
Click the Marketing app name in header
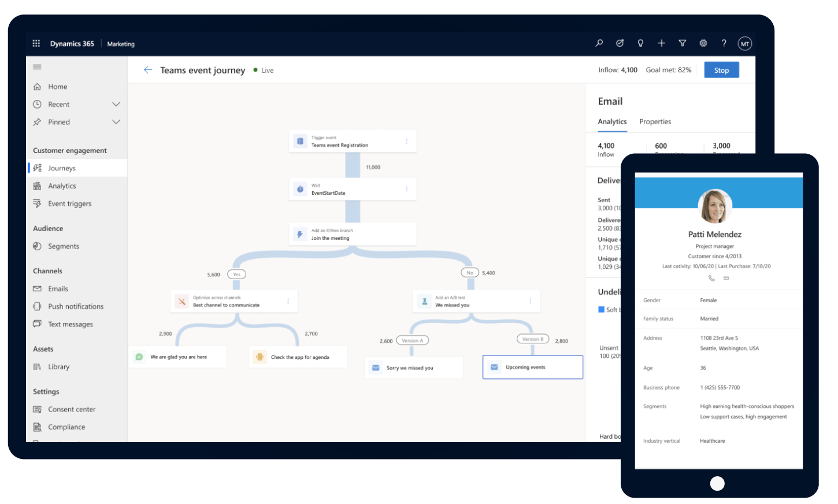point(121,44)
